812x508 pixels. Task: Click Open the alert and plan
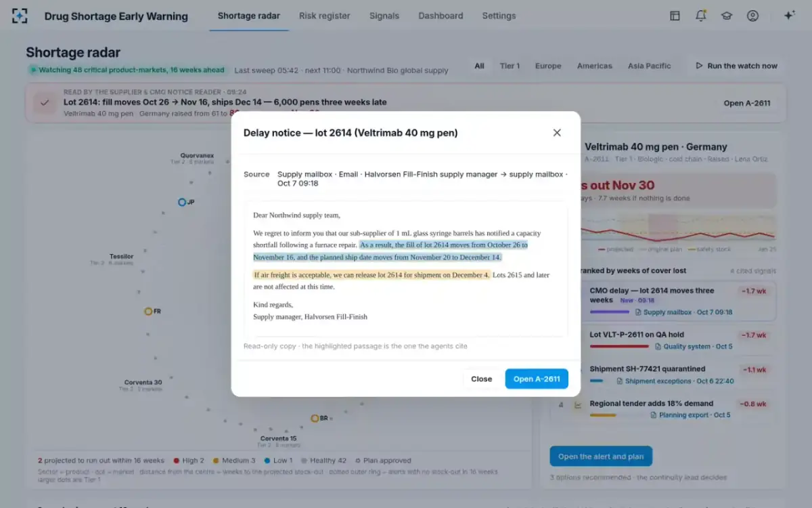tap(601, 457)
